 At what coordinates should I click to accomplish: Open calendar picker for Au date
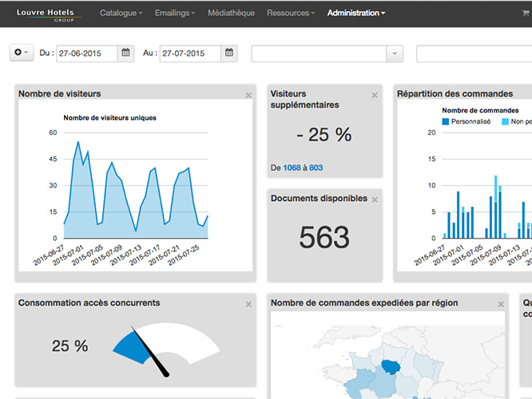click(x=229, y=53)
